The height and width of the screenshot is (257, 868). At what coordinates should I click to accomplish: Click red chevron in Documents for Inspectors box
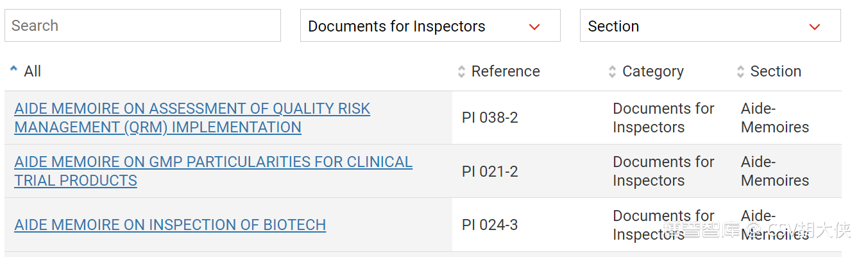(x=534, y=27)
